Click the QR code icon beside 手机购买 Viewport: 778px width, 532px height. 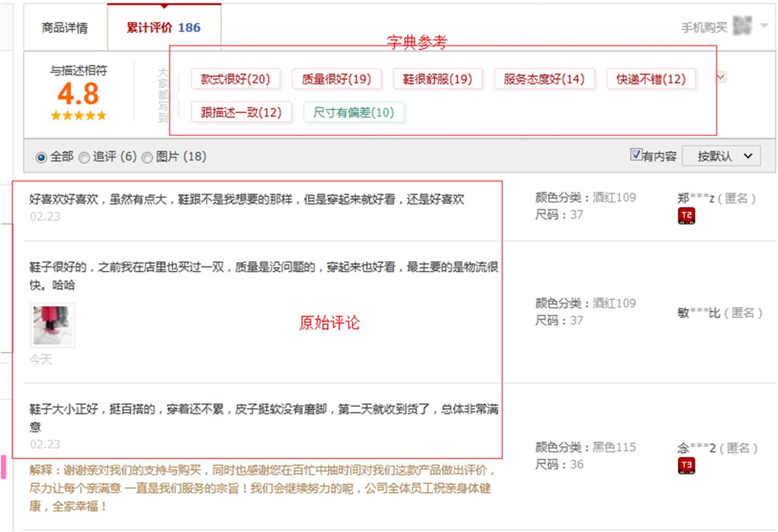tap(742, 26)
